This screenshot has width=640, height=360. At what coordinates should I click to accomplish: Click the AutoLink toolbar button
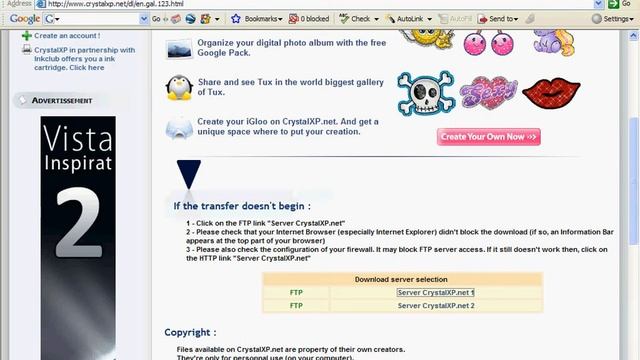(404, 19)
